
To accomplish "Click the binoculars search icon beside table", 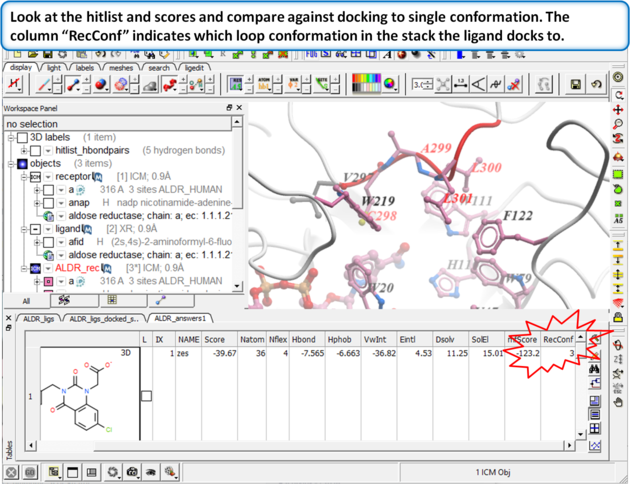I will point(594,369).
